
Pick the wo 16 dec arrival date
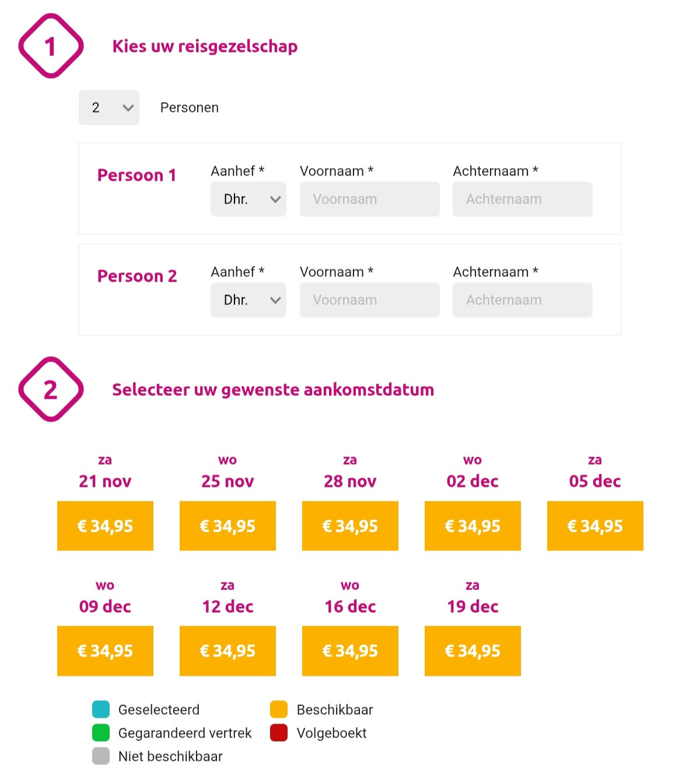(350, 651)
